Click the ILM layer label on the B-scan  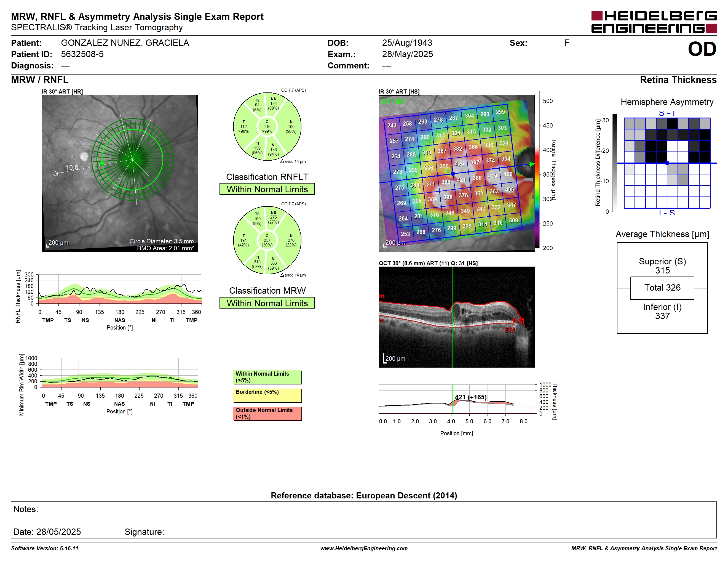(x=518, y=320)
